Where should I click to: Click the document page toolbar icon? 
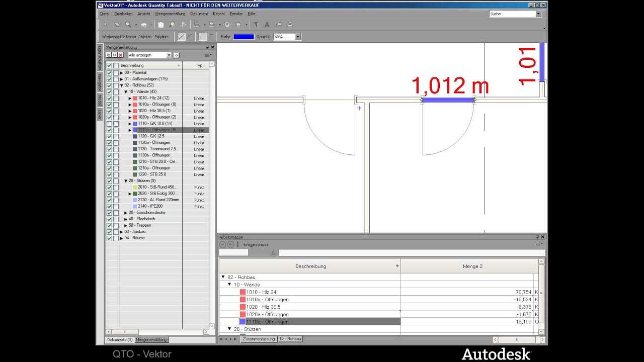[x=160, y=25]
